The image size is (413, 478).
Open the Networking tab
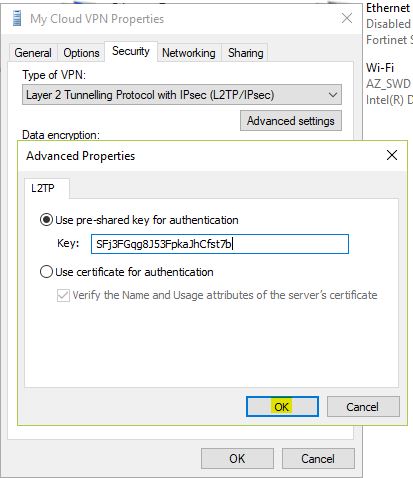click(x=189, y=53)
